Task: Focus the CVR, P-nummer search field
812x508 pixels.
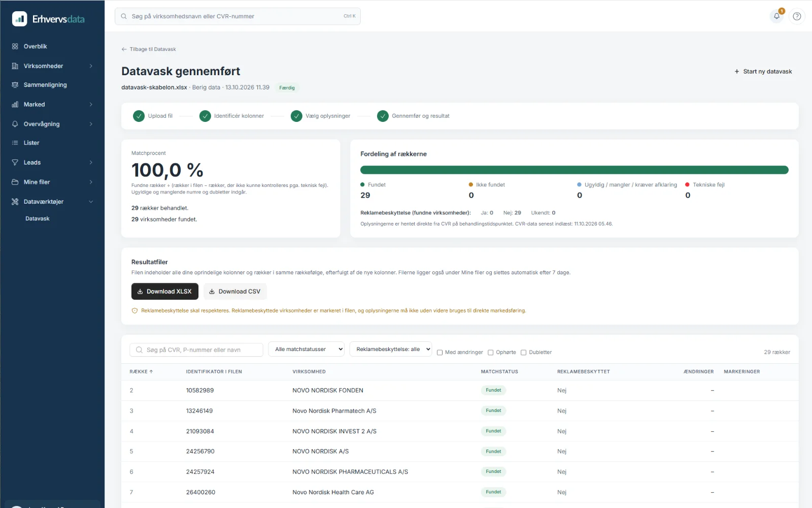Action: click(x=196, y=350)
